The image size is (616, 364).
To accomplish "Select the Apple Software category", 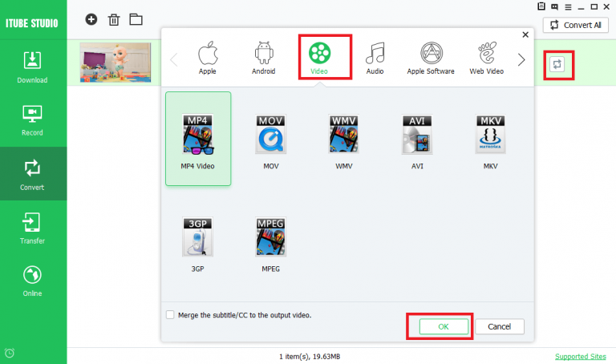I will tap(431, 58).
